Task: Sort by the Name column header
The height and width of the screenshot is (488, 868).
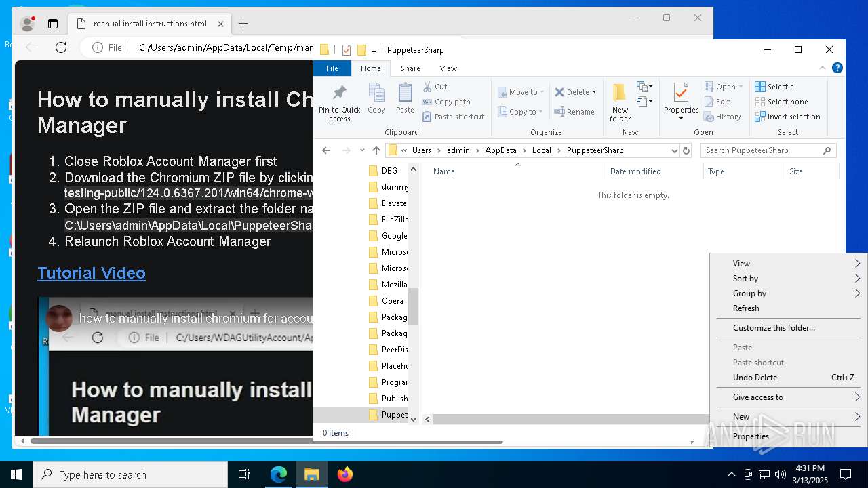Action: (517, 171)
